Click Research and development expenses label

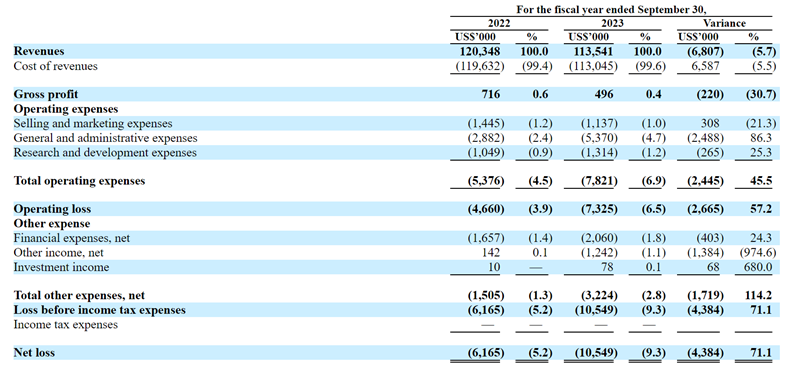point(105,152)
